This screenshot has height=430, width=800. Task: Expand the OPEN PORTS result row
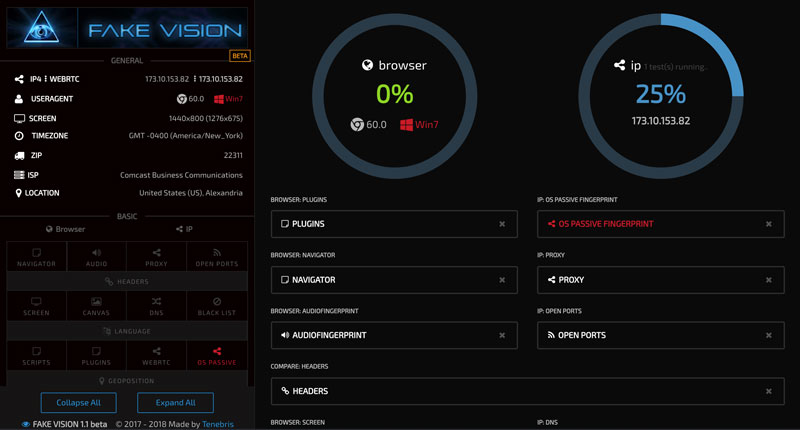pyautogui.click(x=661, y=335)
